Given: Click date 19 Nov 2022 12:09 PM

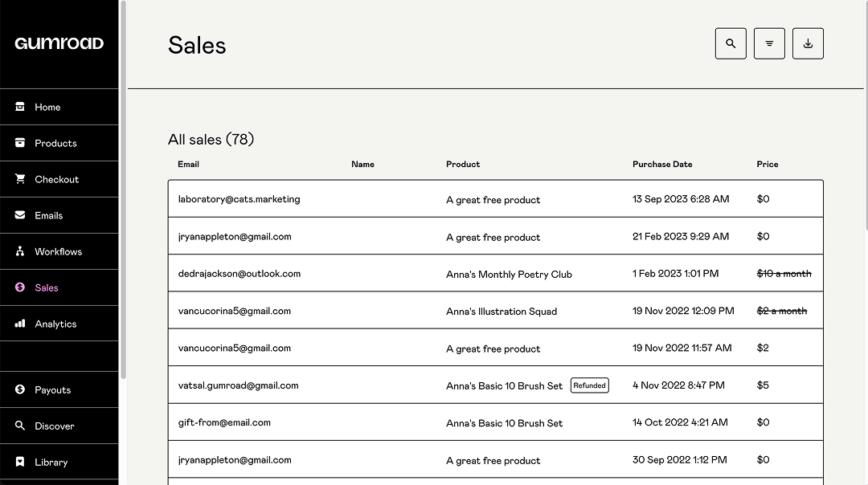Looking at the screenshot, I should tap(683, 311).
